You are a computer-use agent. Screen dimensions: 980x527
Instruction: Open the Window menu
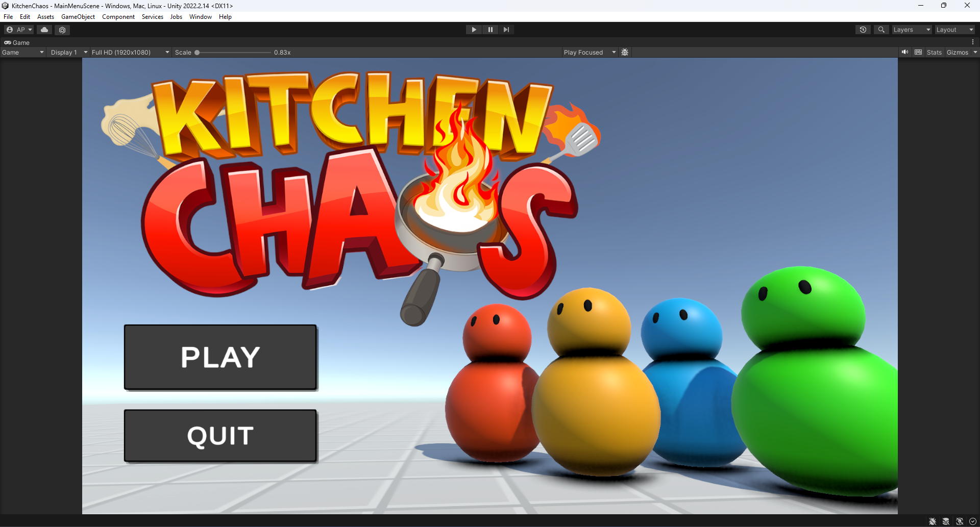click(201, 17)
